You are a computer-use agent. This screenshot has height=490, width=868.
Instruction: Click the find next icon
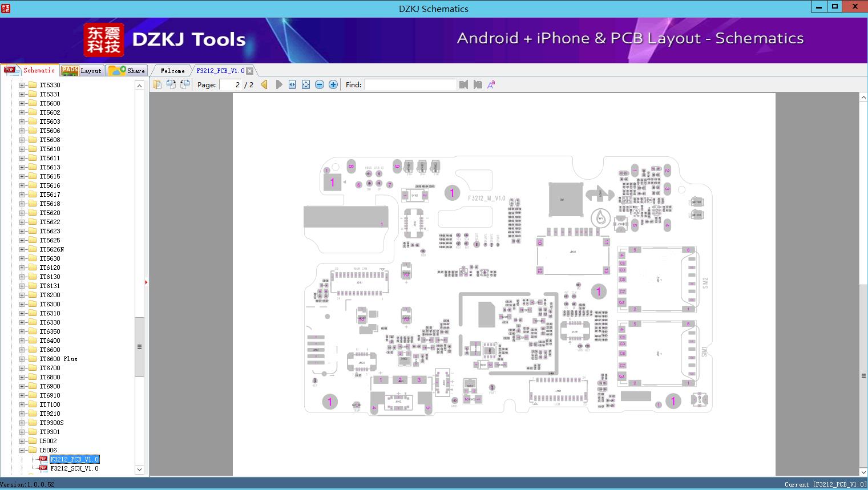click(x=478, y=84)
